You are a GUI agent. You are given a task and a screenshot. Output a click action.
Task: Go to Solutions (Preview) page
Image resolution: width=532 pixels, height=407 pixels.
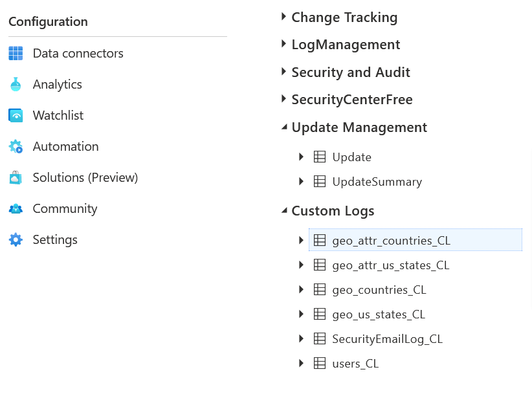coord(85,177)
